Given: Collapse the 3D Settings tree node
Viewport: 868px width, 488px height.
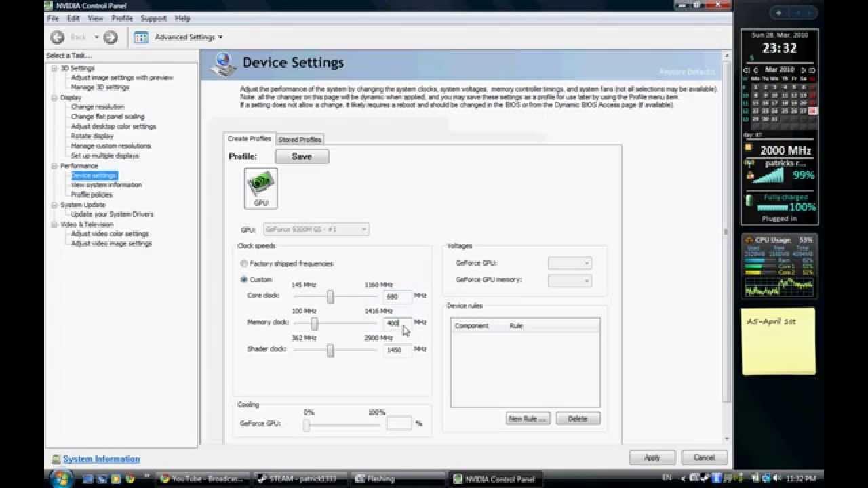Looking at the screenshot, I should 54,68.
